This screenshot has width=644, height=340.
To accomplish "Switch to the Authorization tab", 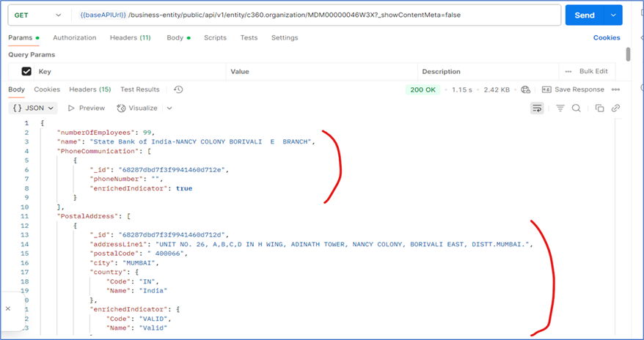I will [74, 37].
